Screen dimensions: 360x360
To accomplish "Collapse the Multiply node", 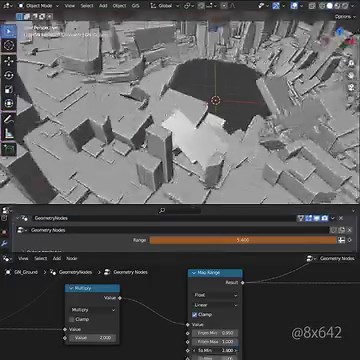I will coord(70,288).
